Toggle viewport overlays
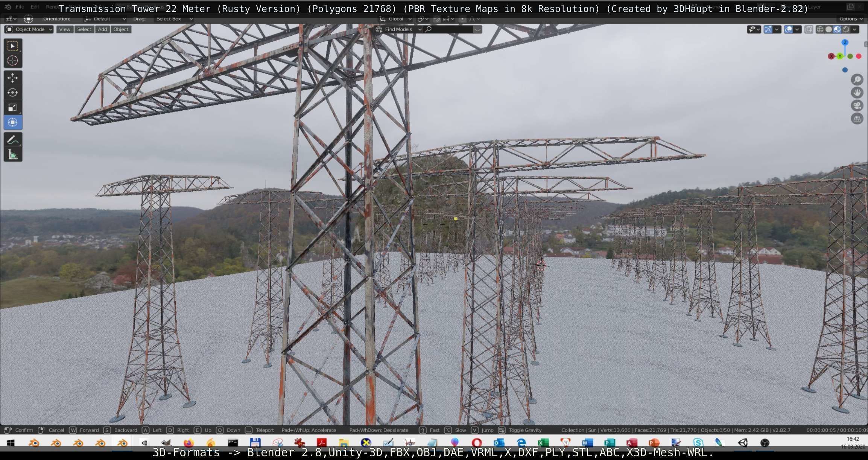 click(x=788, y=29)
